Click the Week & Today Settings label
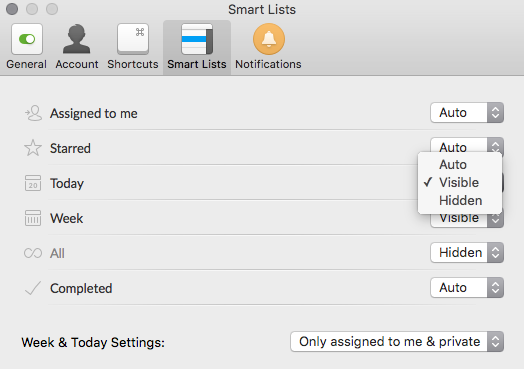This screenshot has width=524, height=369. pyautogui.click(x=93, y=343)
